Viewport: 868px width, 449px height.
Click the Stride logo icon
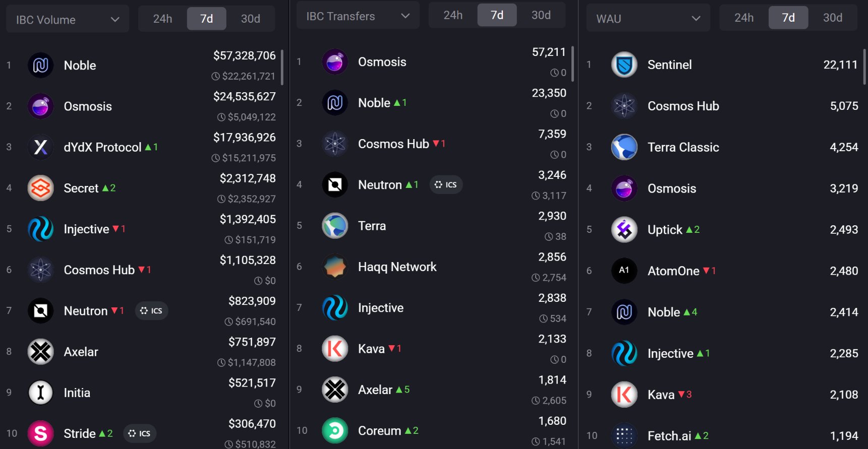click(41, 433)
